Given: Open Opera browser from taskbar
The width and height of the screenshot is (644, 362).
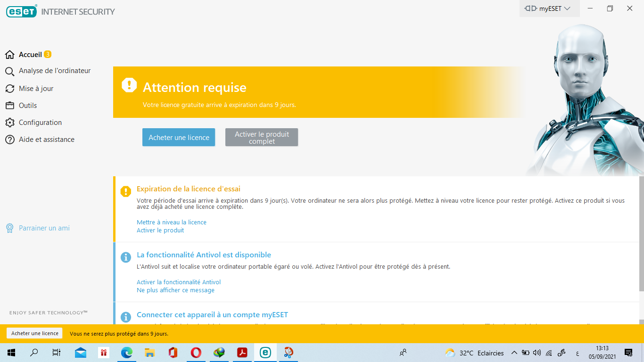Looking at the screenshot, I should (196, 353).
